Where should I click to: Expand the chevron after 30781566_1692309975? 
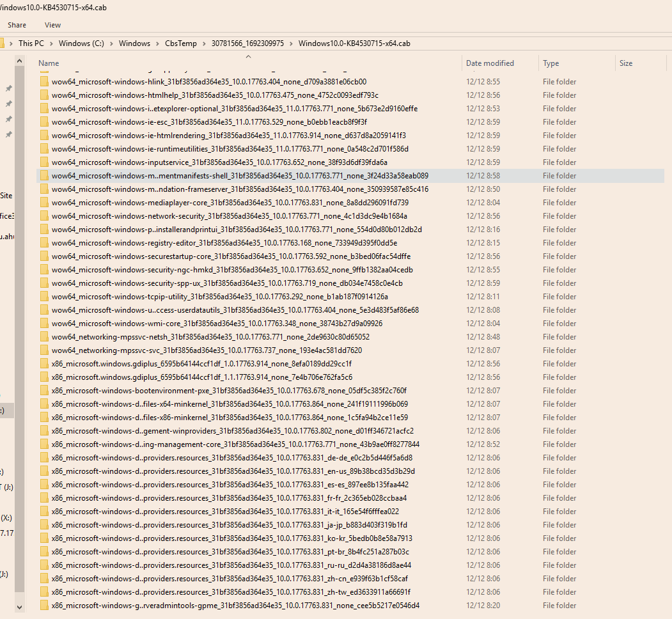click(291, 43)
